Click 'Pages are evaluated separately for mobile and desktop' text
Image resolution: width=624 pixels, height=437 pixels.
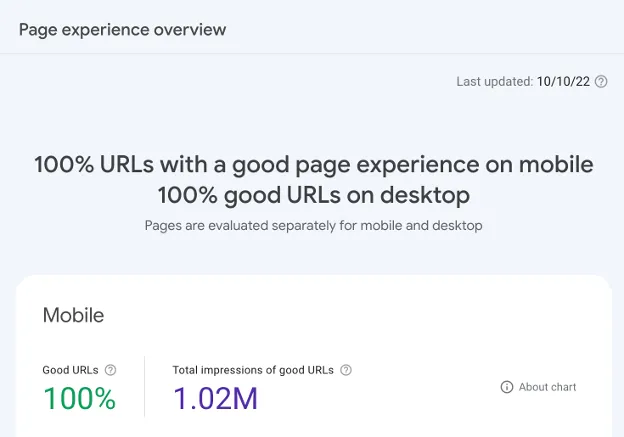click(314, 226)
